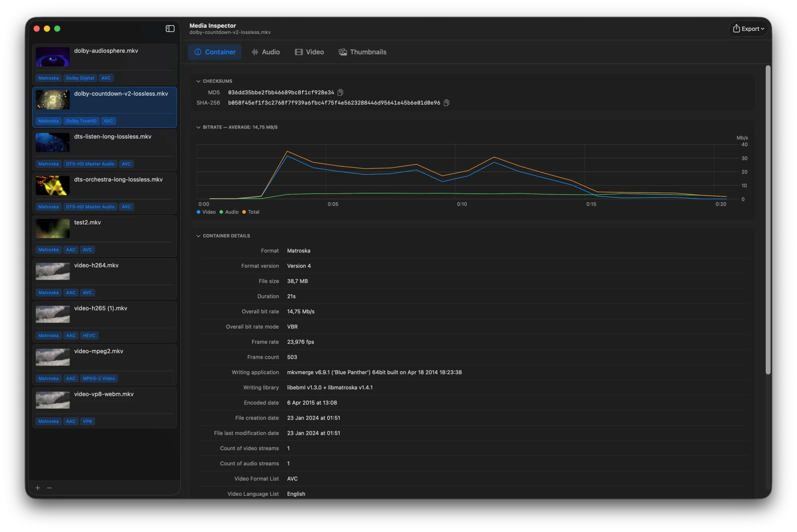797x532 pixels.
Task: Click the Total legend orange dot
Action: pos(244,212)
